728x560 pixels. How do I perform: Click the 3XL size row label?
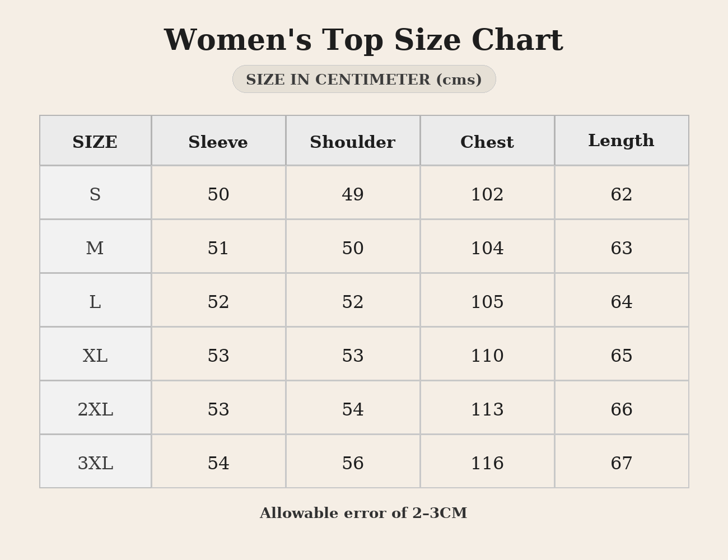coord(95,463)
